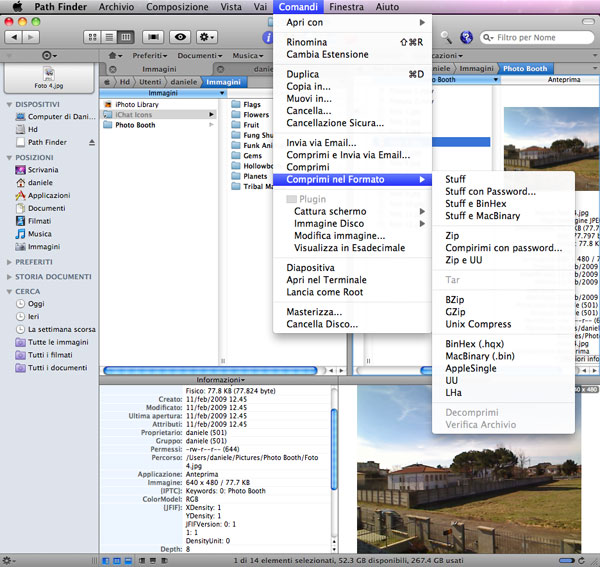Expand the PREFERITI sidebar section
This screenshot has width=600, height=567.
pos(9,262)
